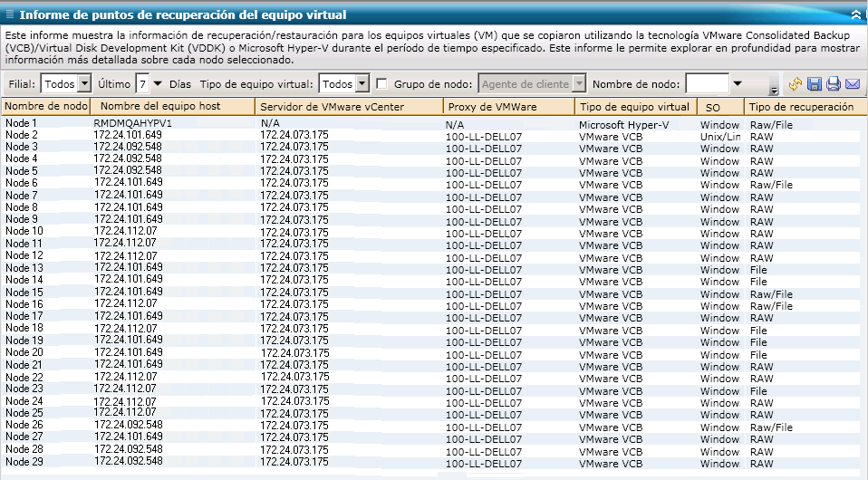
Task: Click Raw/File recovery type for Node 15
Action: 771,294
